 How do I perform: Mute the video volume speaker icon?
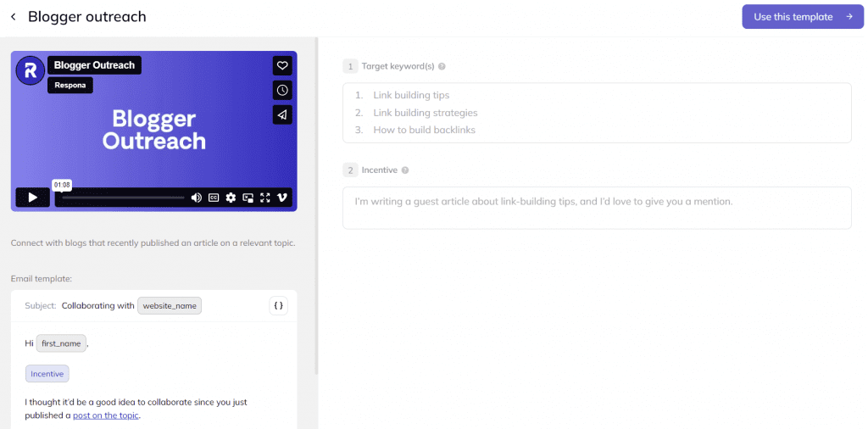click(x=197, y=198)
